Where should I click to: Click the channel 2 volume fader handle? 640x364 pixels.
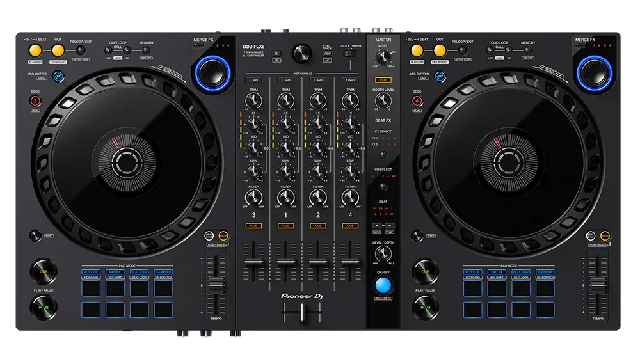click(x=318, y=262)
